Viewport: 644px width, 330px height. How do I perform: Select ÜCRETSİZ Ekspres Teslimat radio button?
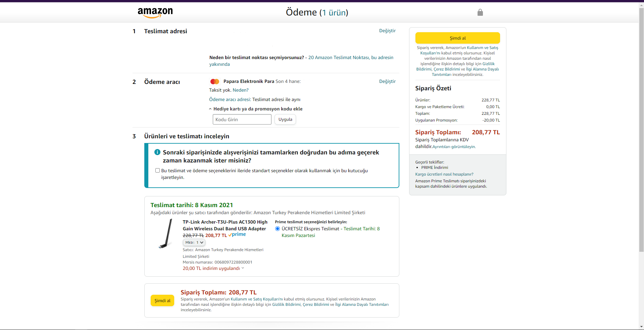pos(278,229)
